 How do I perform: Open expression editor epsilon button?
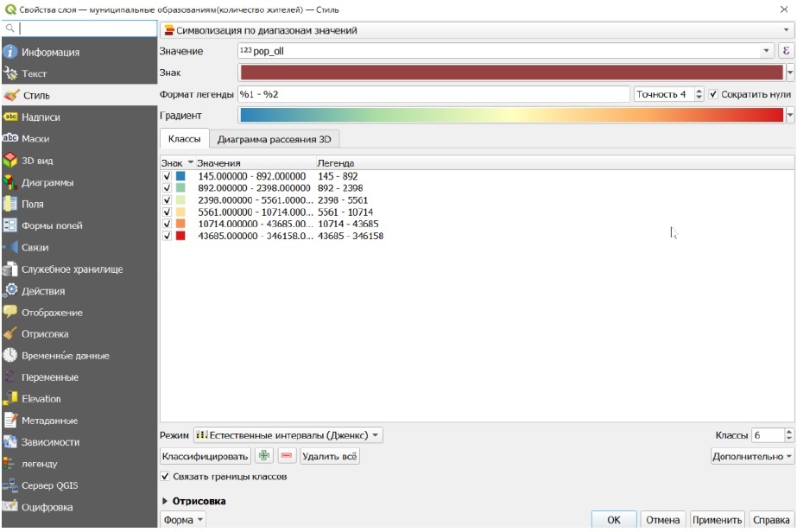click(x=786, y=52)
